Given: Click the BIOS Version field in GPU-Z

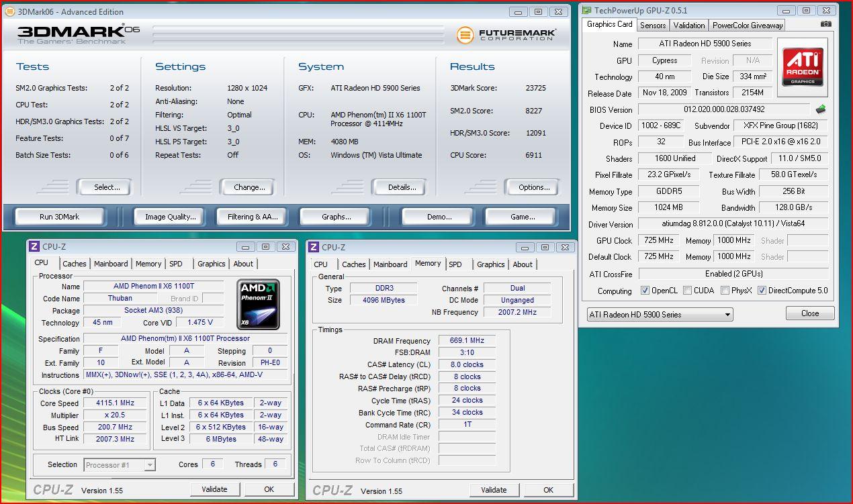Looking at the screenshot, I should [x=724, y=109].
